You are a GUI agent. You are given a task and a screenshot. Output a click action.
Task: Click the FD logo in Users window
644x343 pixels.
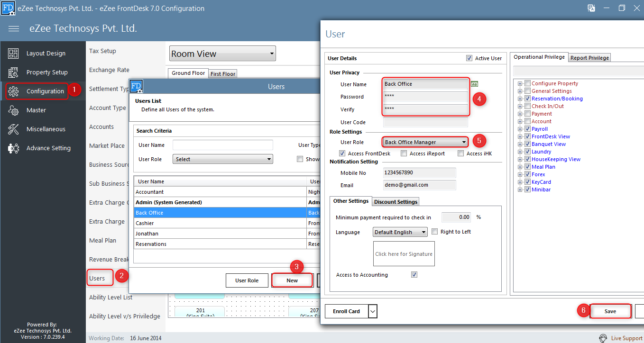tap(136, 86)
